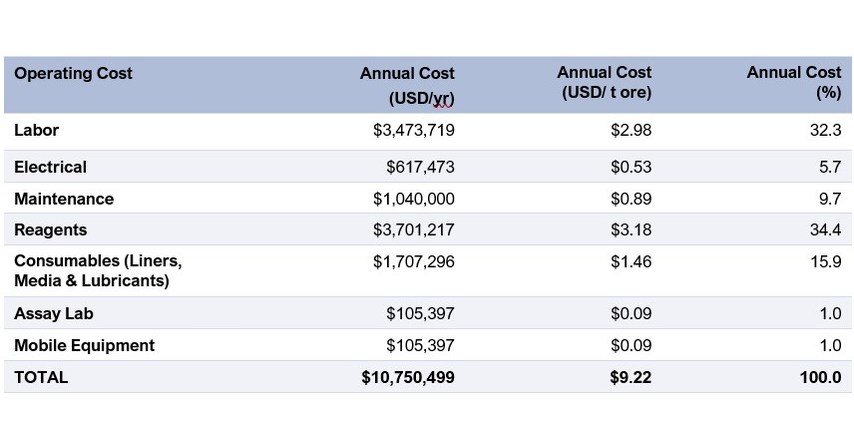Click the Electrical row label
The image size is (854, 448).
point(50,167)
